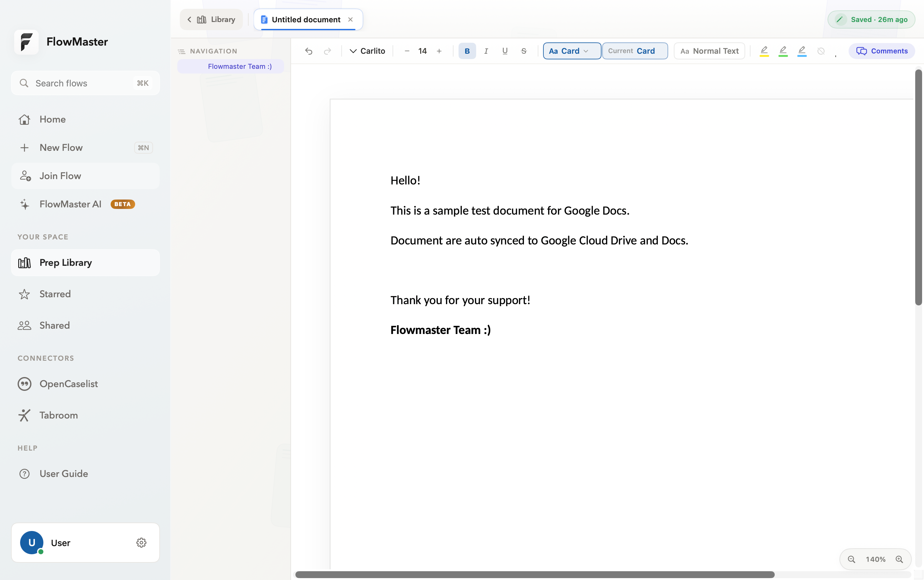
Task: Toggle strikethrough formatting
Action: 523,51
